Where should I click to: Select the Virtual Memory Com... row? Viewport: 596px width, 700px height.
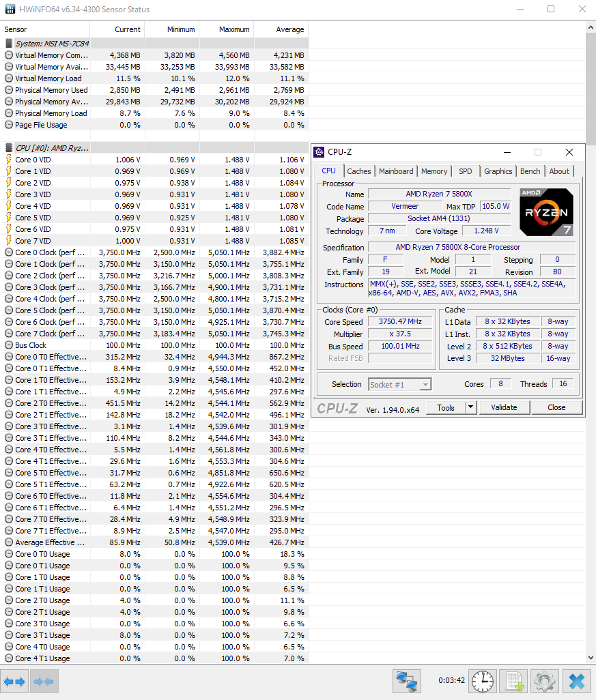(154, 55)
